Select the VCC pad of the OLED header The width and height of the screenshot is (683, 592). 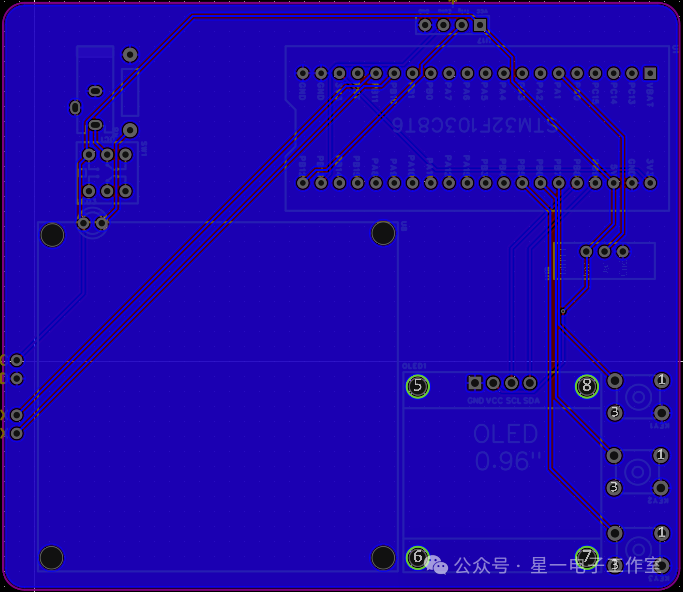pyautogui.click(x=493, y=383)
